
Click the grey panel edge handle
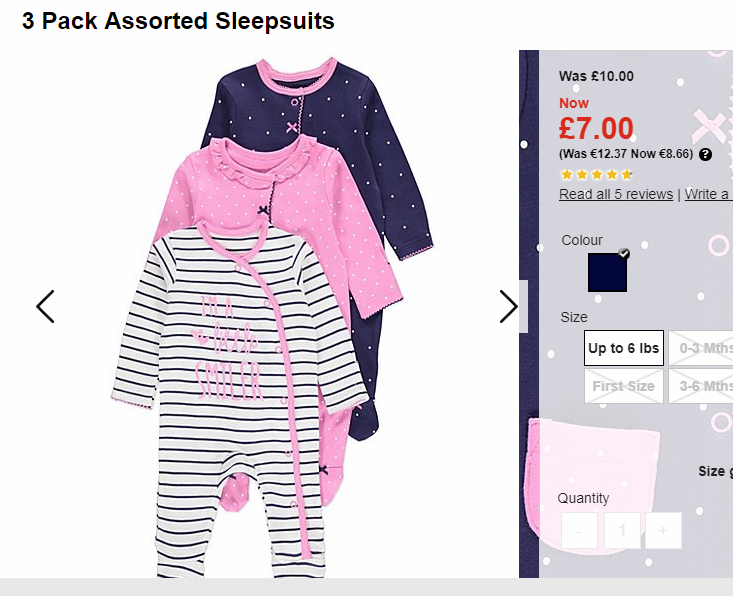pyautogui.click(x=524, y=307)
